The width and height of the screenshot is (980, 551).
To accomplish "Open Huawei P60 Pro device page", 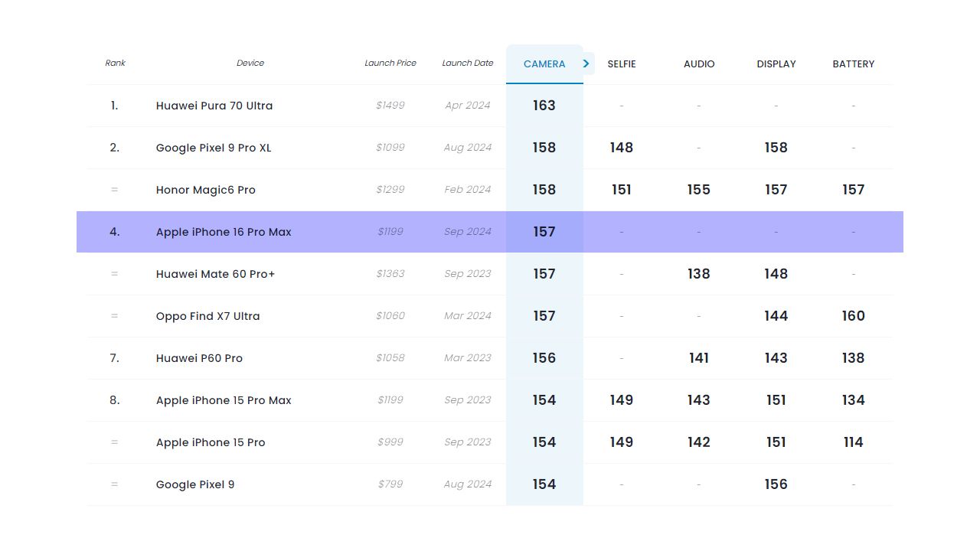I will pyautogui.click(x=199, y=358).
